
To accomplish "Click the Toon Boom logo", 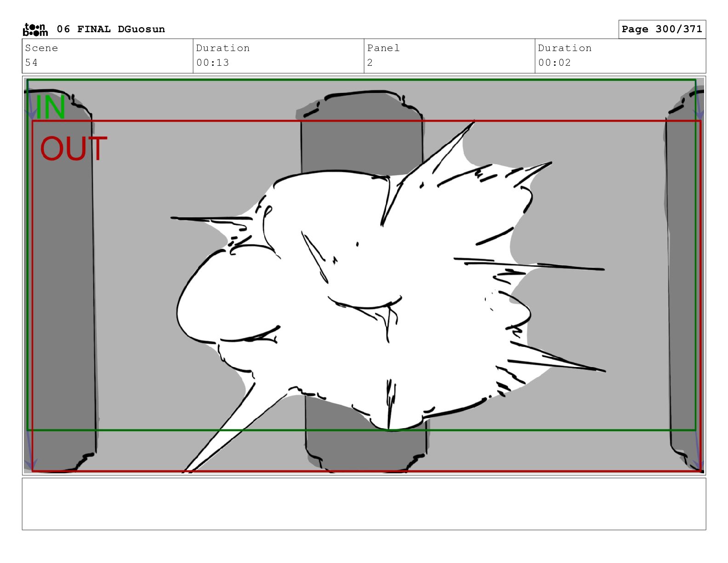I will pos(35,29).
